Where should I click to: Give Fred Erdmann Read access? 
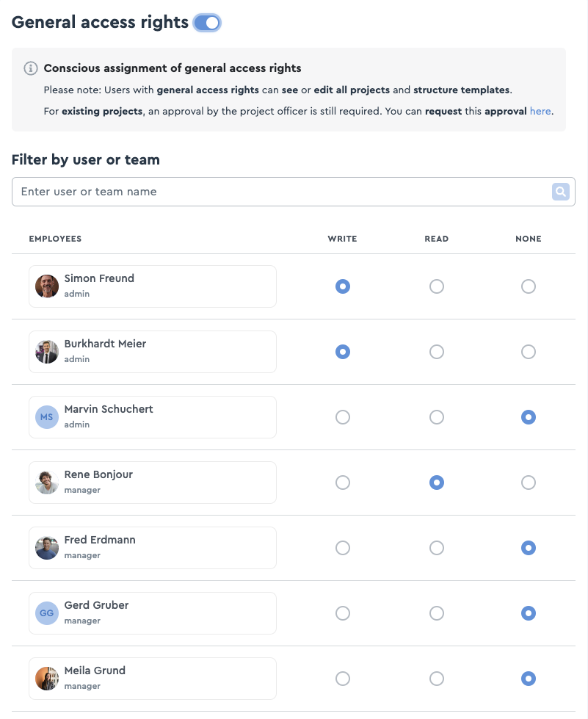[436, 548]
